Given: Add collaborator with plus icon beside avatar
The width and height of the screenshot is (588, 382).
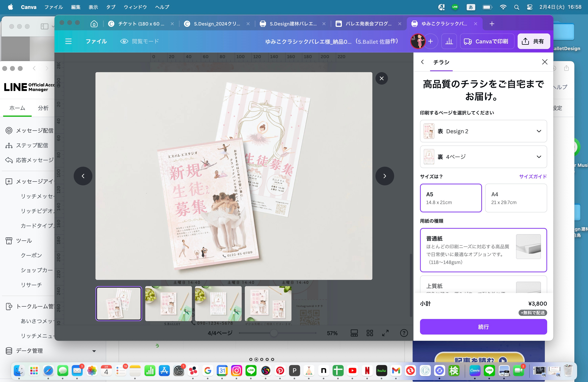Looking at the screenshot, I should tap(430, 41).
